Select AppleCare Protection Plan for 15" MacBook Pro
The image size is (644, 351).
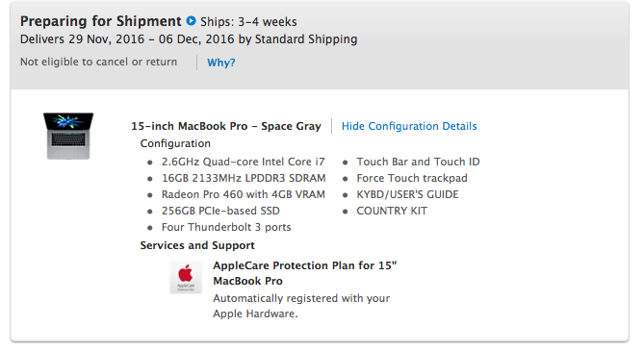pyautogui.click(x=305, y=273)
